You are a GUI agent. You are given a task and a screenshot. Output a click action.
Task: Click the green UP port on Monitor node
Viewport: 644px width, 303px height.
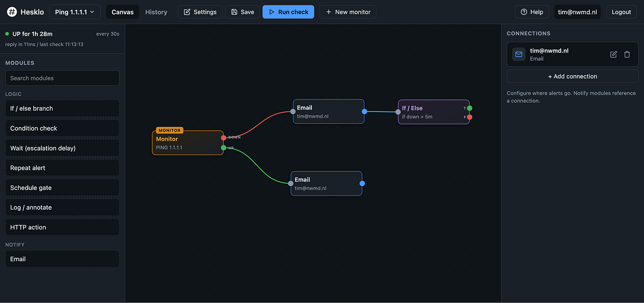pyautogui.click(x=223, y=147)
